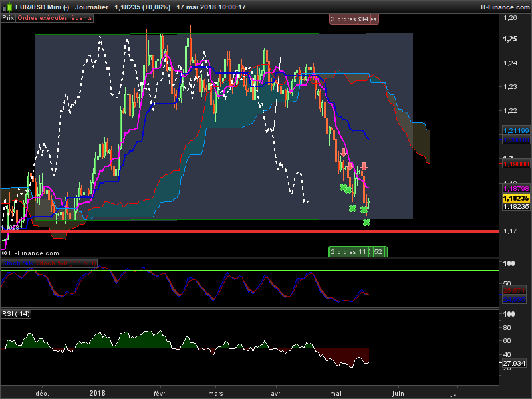Viewport: 532px width, 399px height.
Task: Click the red 1,19808 price label
Action: 516,164
